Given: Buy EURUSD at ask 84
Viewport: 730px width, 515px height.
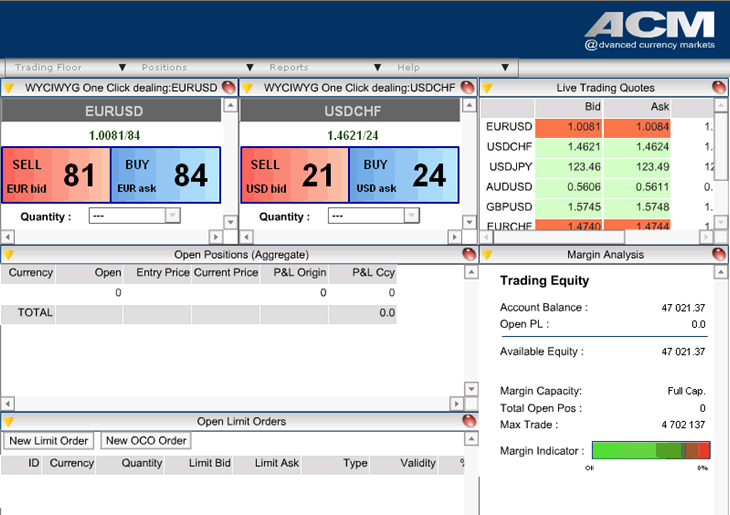Looking at the screenshot, I should tap(165, 175).
